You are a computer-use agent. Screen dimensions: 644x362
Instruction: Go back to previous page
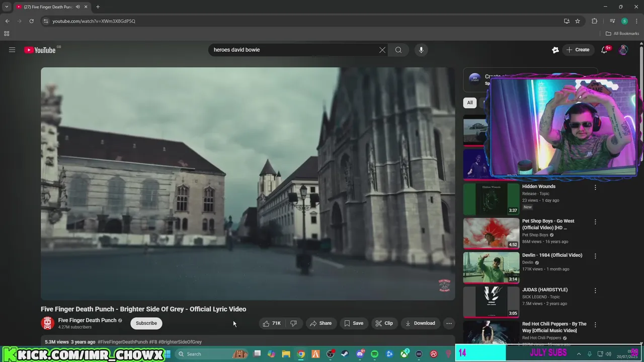pos(7,21)
